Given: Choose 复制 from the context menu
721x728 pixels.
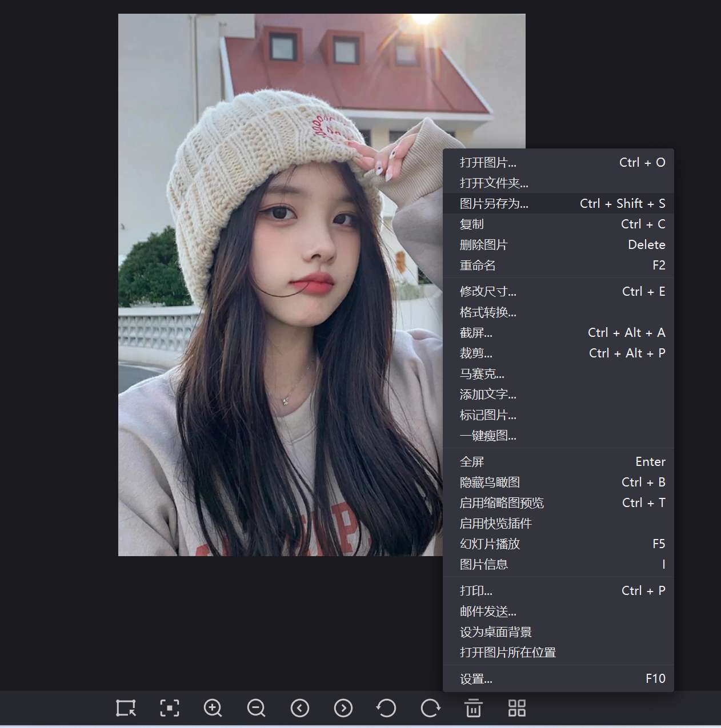Looking at the screenshot, I should coord(558,224).
